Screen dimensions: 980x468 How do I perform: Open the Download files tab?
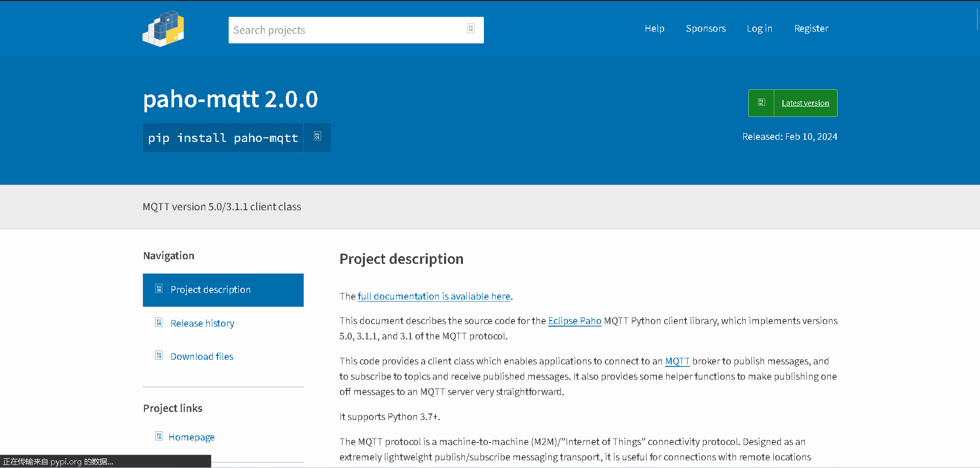pos(223,356)
